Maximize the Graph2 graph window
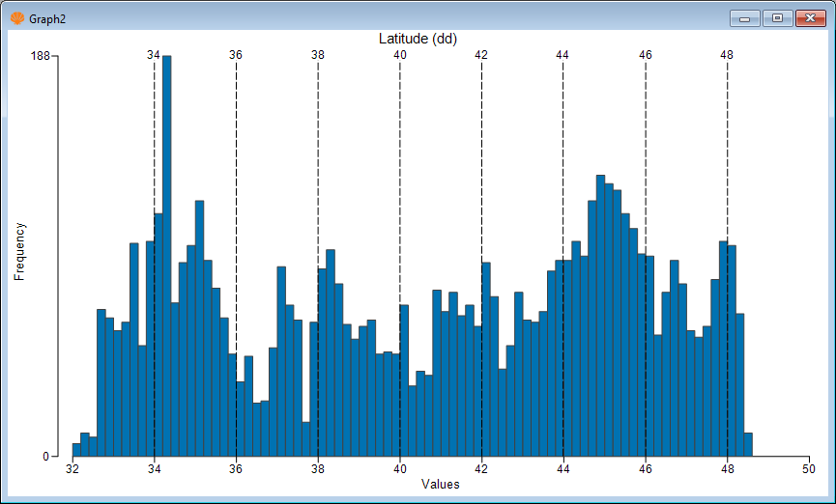Image resolution: width=836 pixels, height=504 pixels. pyautogui.click(x=775, y=18)
